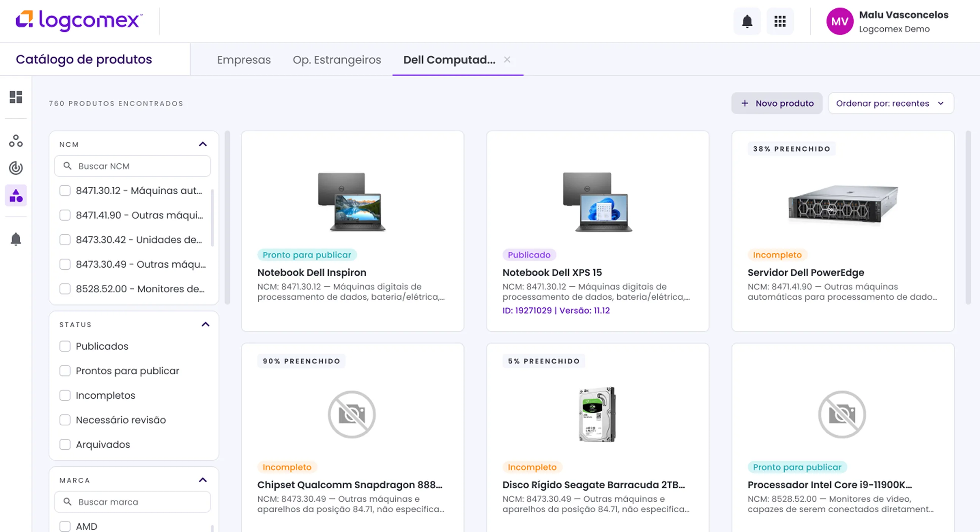Open the Ordenar por: recentes dropdown
The image size is (980, 532).
coord(891,104)
